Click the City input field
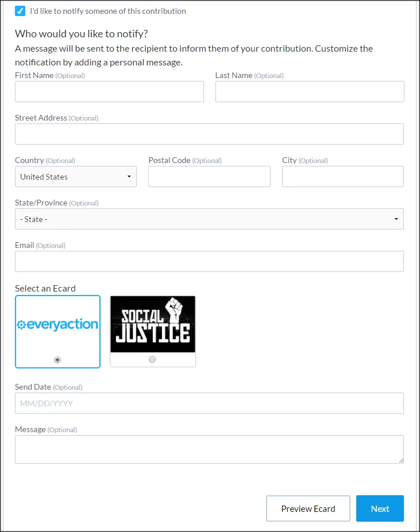This screenshot has height=532, width=420. click(343, 176)
